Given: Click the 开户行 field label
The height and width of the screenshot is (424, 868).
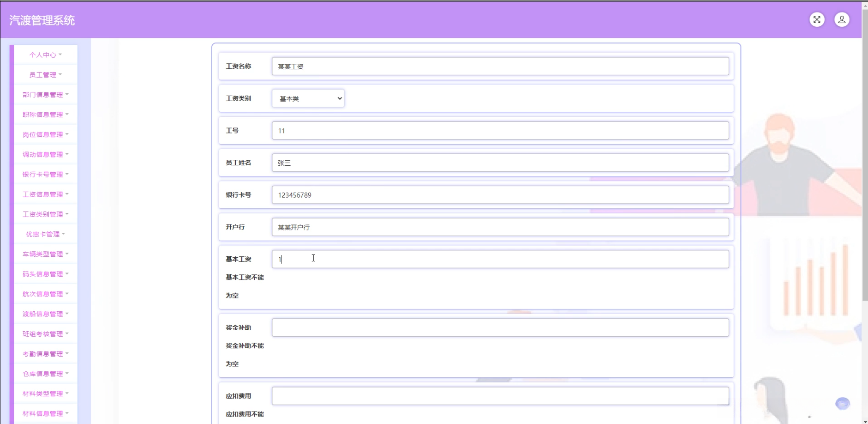Looking at the screenshot, I should click(235, 227).
